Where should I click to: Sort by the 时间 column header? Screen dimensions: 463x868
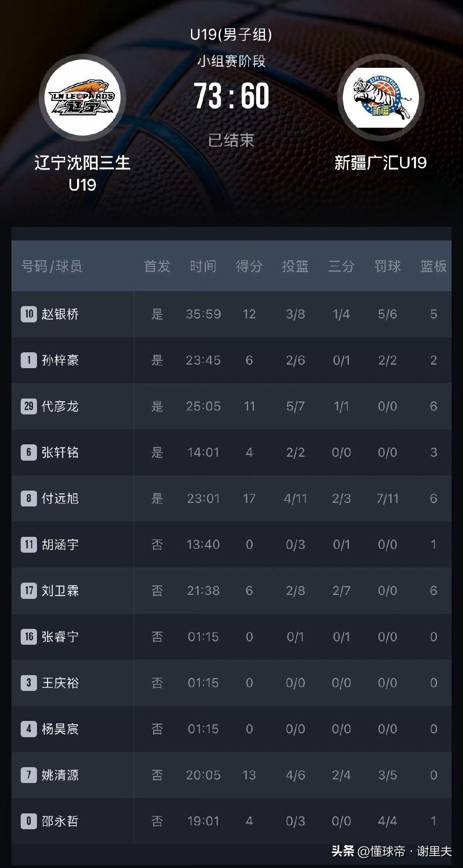pos(203,266)
